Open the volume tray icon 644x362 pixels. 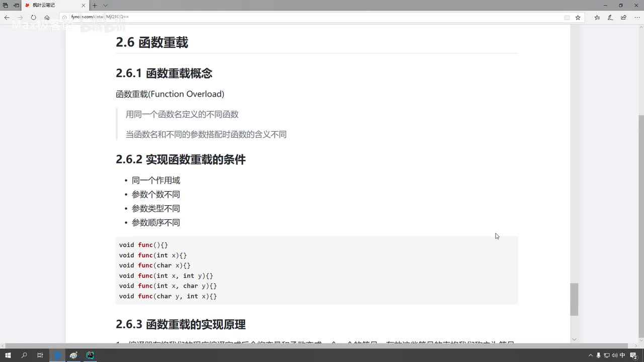click(614, 355)
